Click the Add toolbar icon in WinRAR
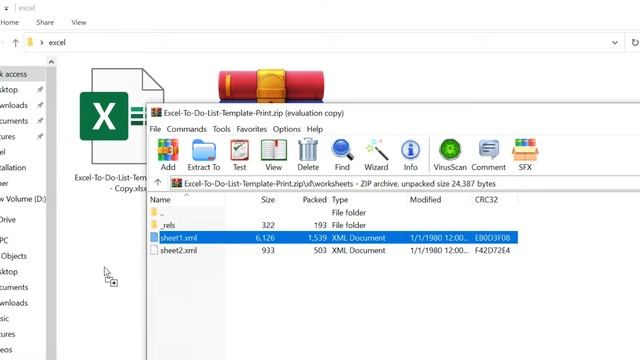Image resolution: width=640 pixels, height=360 pixels. (x=168, y=155)
